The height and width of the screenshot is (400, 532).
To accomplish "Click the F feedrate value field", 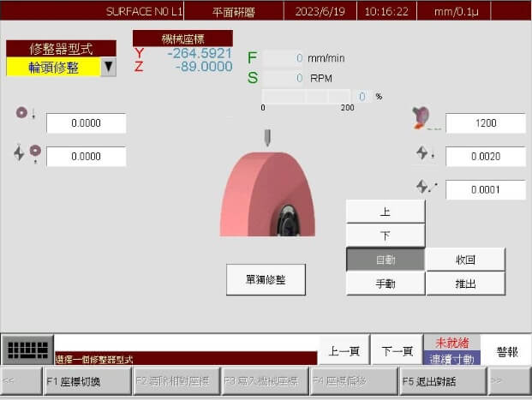I will [x=283, y=58].
